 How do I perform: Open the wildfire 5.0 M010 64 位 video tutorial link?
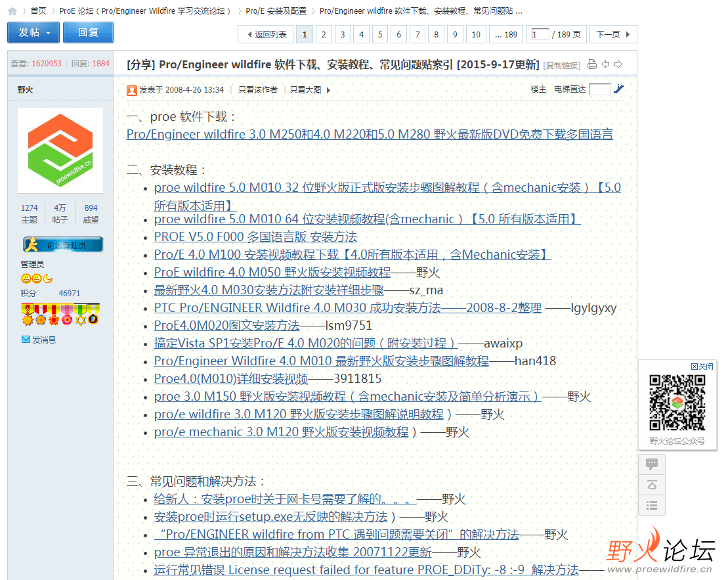(367, 219)
